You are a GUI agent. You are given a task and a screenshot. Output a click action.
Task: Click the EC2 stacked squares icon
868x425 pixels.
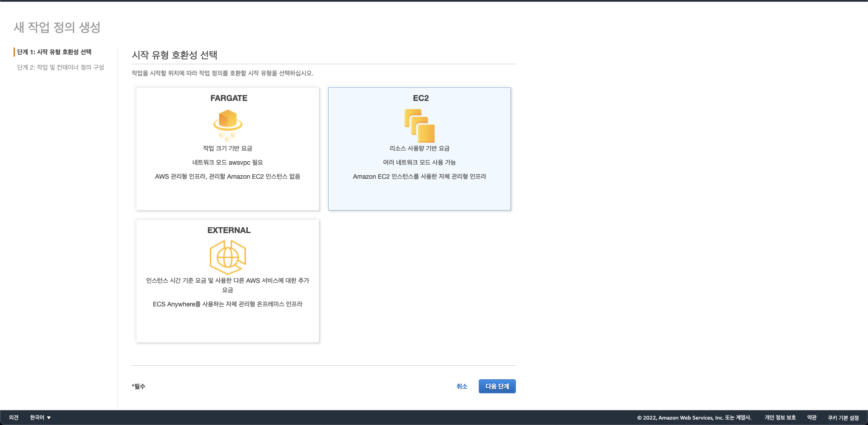click(x=420, y=125)
